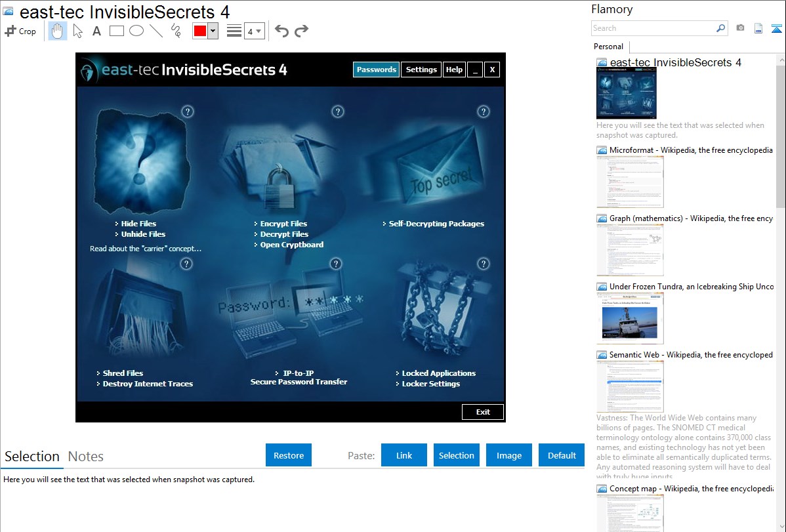Select the Concept map Wikipedia snapshot title
Image resolution: width=786 pixels, height=532 pixels.
pyautogui.click(x=691, y=488)
